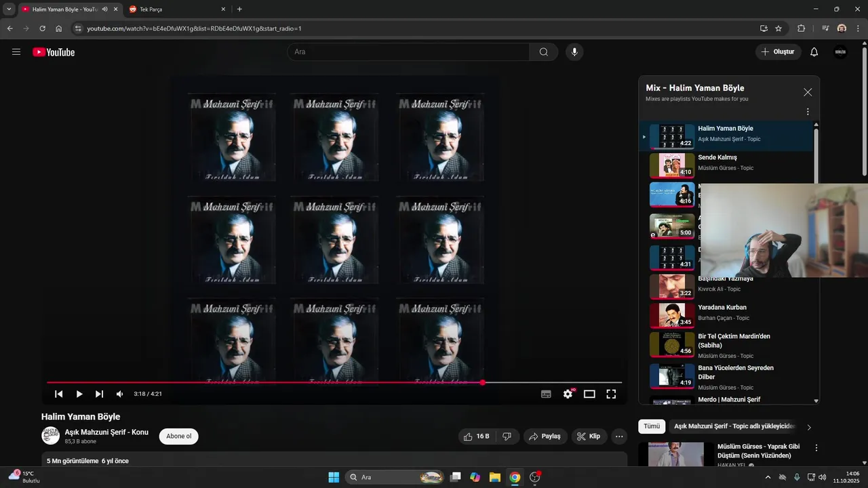Screen dimensions: 868x488
Task: Show hidden tray icons chevron
Action: point(768,477)
